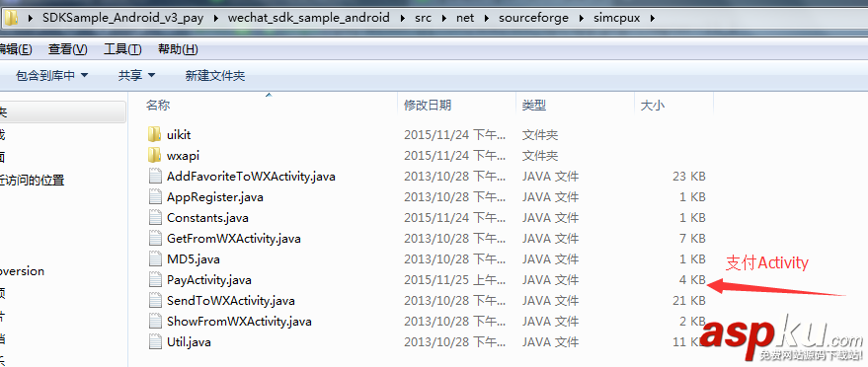Select the uikit folder name

179,134
